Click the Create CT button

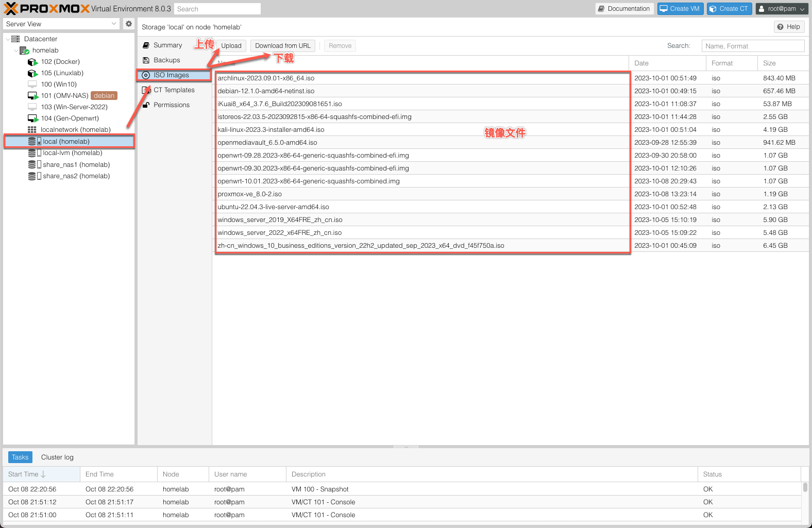(x=730, y=9)
